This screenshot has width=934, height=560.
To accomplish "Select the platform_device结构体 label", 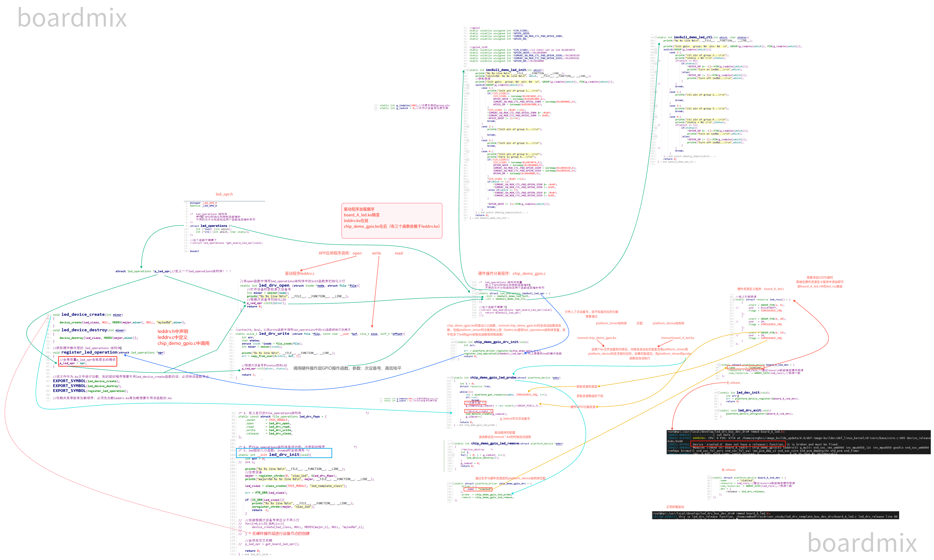I will coord(669,323).
